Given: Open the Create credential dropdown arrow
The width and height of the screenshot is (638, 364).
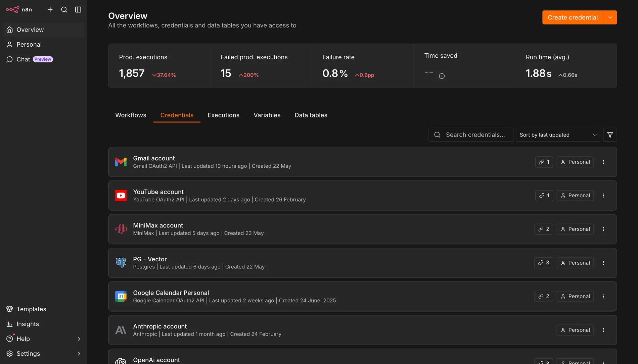Looking at the screenshot, I should tap(610, 17).
